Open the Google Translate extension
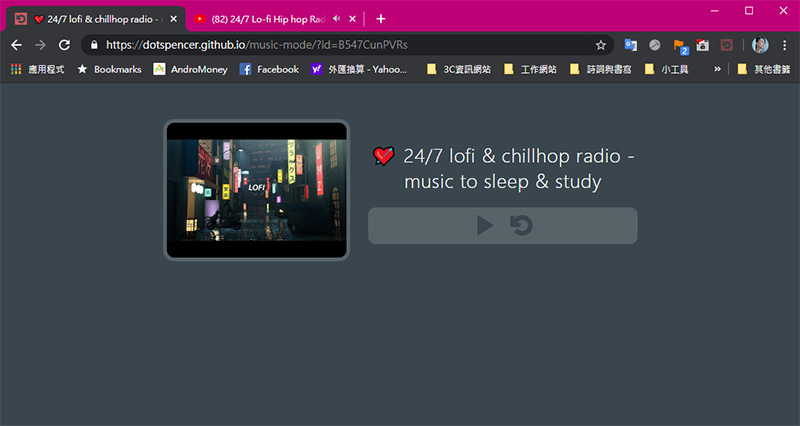800x426 pixels. (x=630, y=45)
